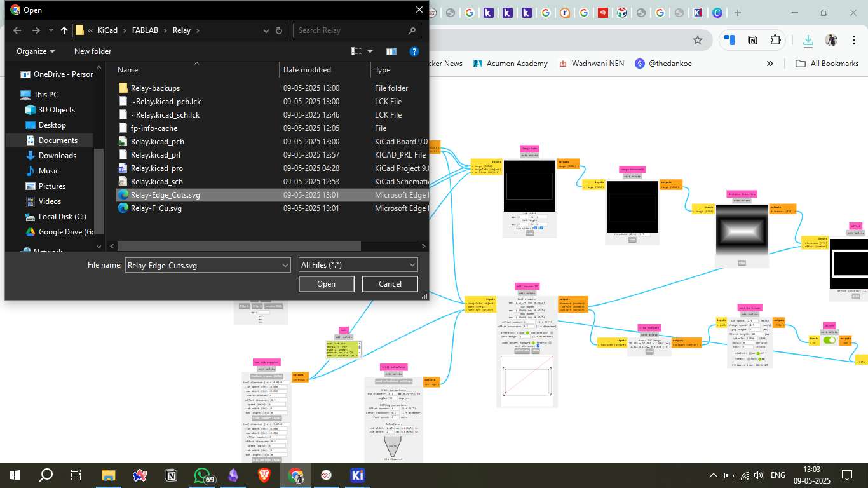The height and width of the screenshot is (488, 868).
Task: Open Notion from the taskbar
Action: tap(171, 475)
